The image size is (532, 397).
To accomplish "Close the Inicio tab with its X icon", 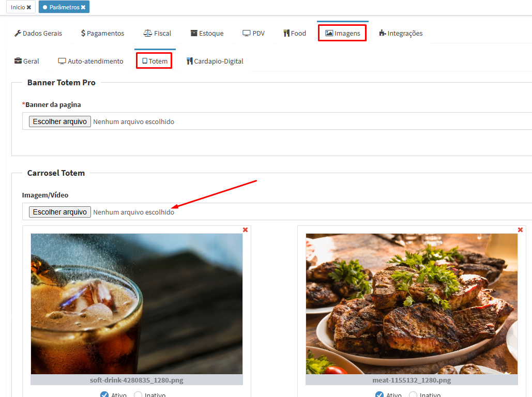I will (29, 7).
